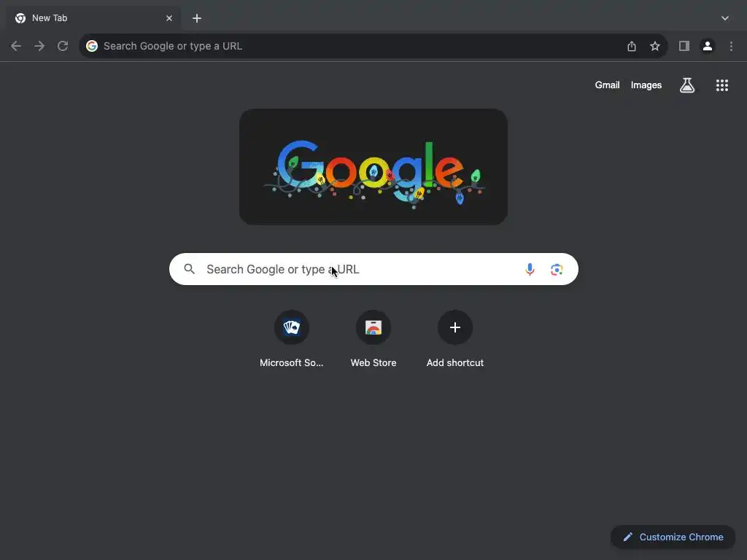Open the Web Store shortcut
The width and height of the screenshot is (747, 560).
[373, 339]
